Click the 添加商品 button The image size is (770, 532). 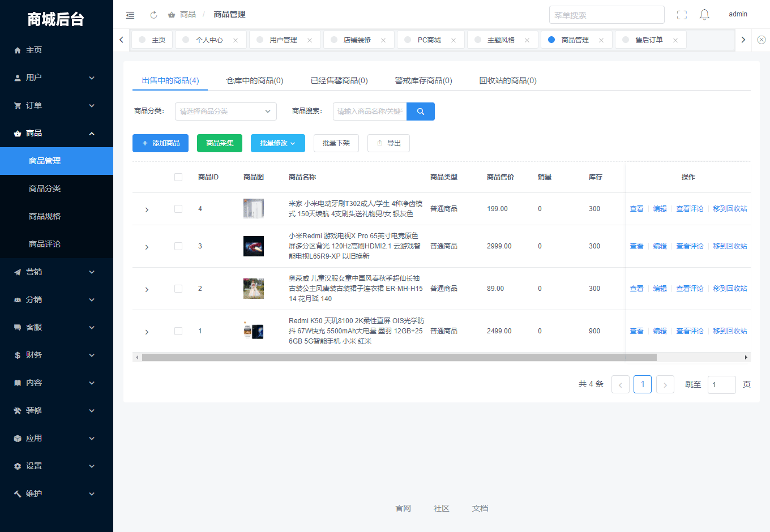(x=160, y=143)
